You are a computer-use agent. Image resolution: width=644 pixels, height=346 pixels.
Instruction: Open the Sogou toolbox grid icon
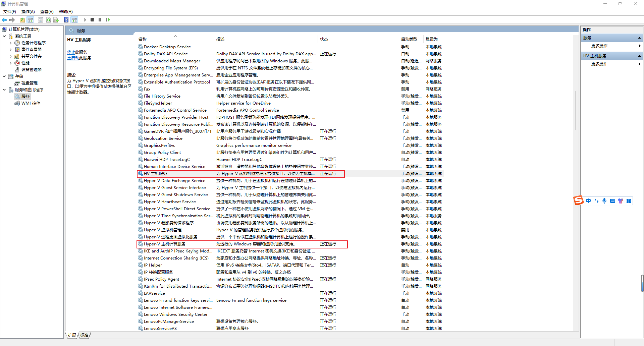[629, 201]
